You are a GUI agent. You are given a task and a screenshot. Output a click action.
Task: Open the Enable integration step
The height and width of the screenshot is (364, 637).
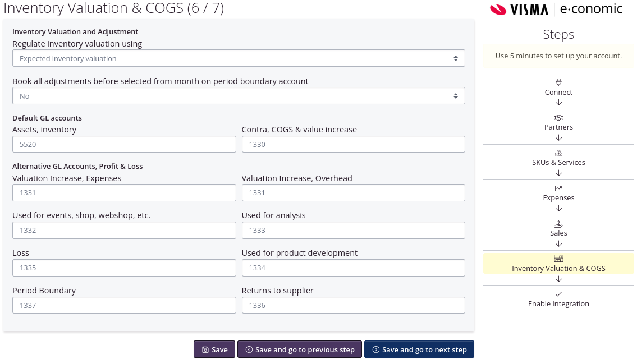click(x=558, y=304)
